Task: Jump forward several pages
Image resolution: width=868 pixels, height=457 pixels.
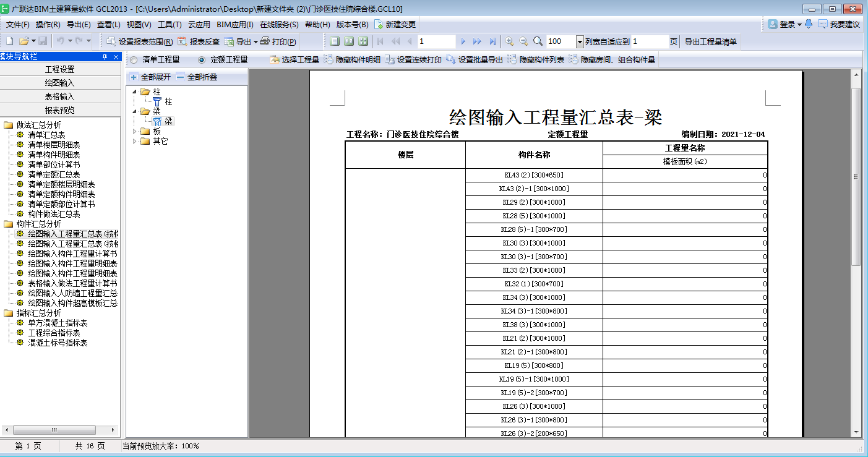Action: (x=477, y=41)
